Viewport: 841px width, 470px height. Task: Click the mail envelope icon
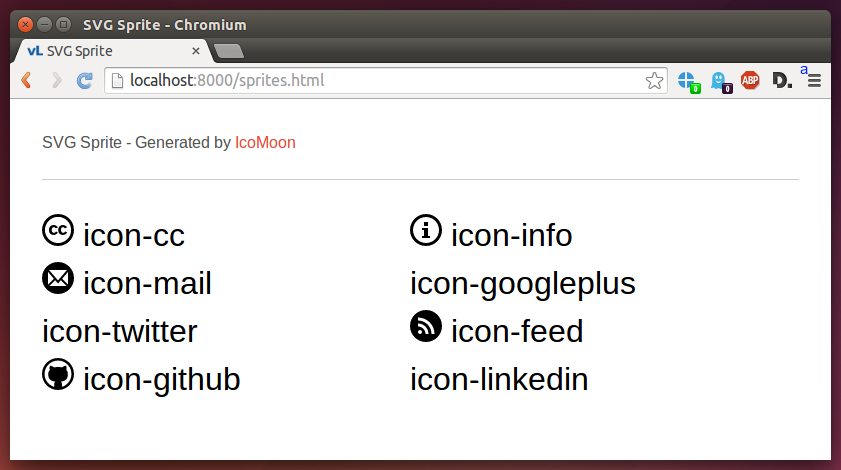[58, 278]
